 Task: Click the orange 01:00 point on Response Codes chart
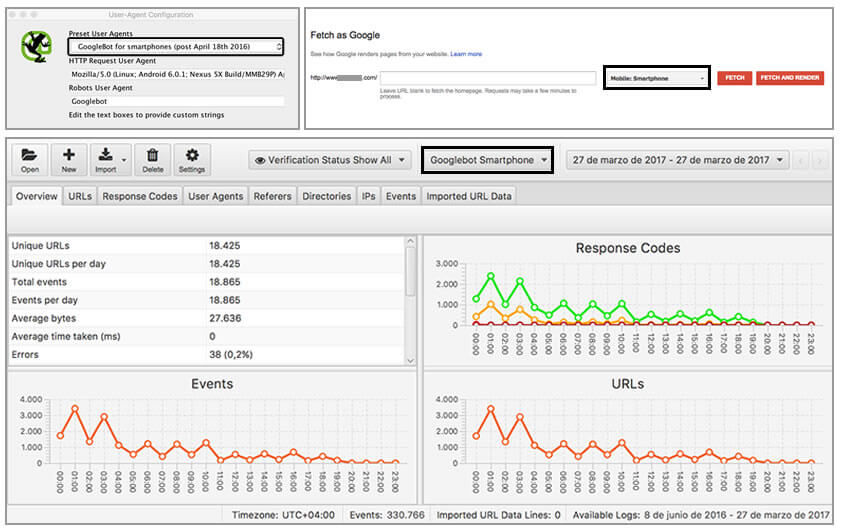(490, 304)
